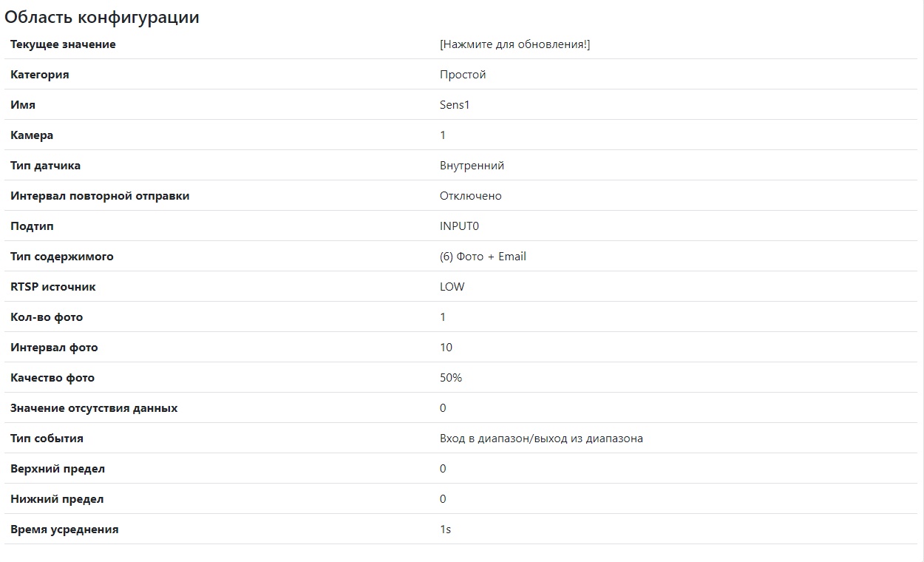Click the photo interval value "10"

(x=446, y=348)
